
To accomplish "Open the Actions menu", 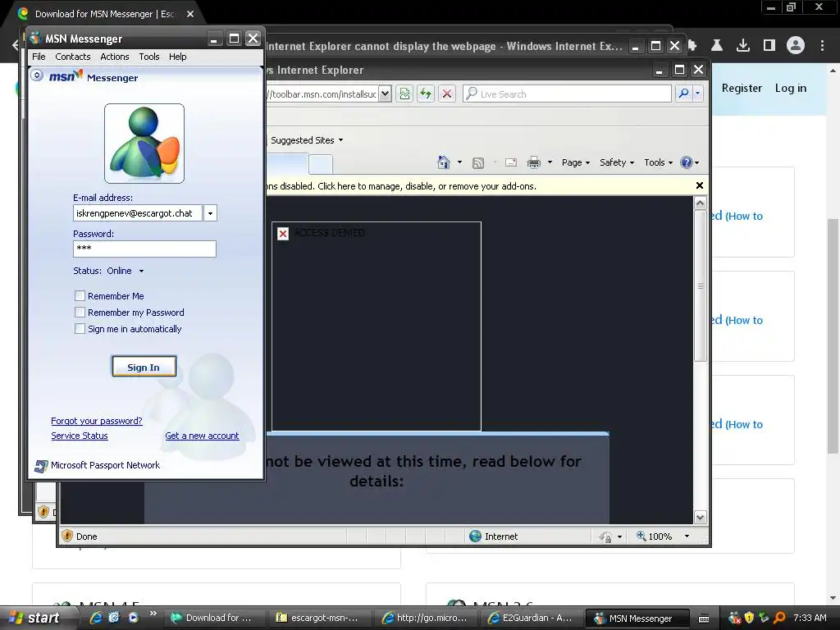I will 115,57.
